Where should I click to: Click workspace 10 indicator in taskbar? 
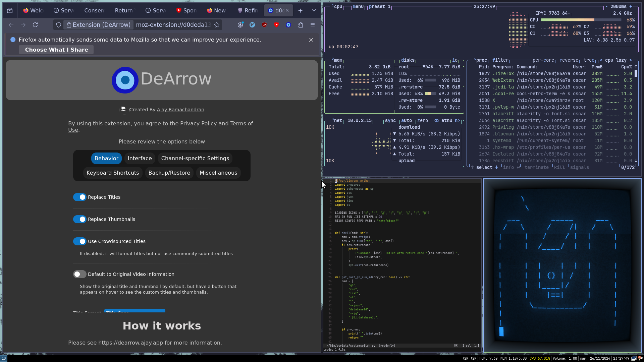point(4,358)
